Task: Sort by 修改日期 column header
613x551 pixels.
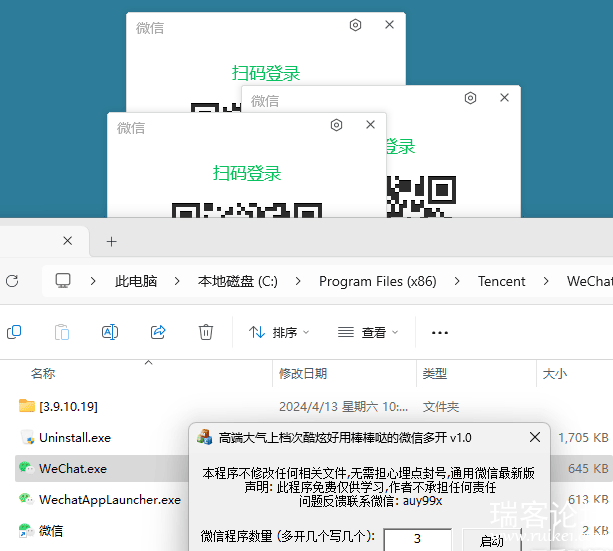Action: (303, 373)
